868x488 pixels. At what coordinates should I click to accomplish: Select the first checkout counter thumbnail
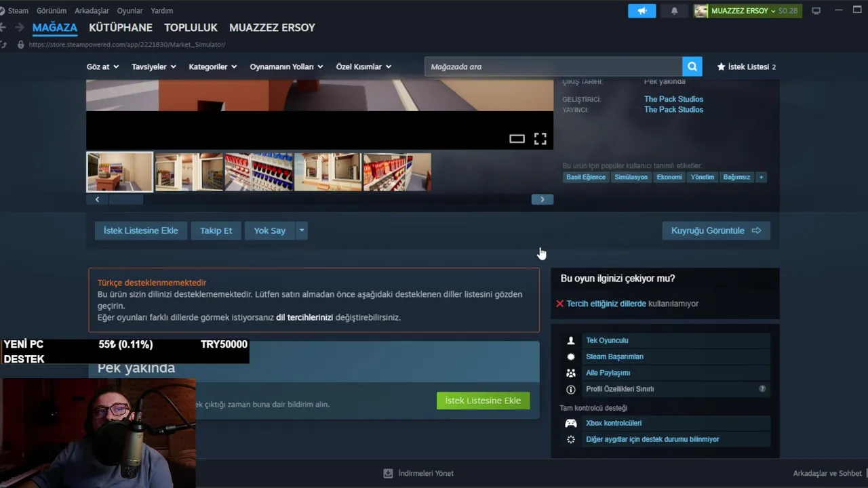119,172
